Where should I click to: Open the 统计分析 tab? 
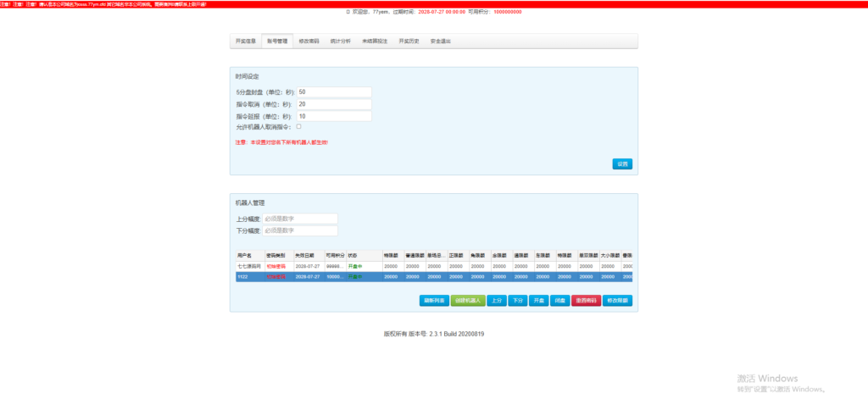(341, 42)
